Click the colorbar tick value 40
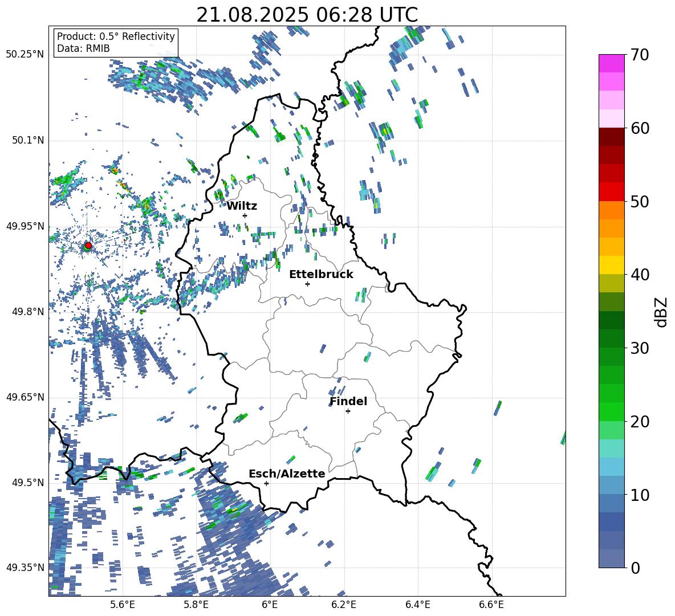The width and height of the screenshot is (675, 616). point(640,275)
